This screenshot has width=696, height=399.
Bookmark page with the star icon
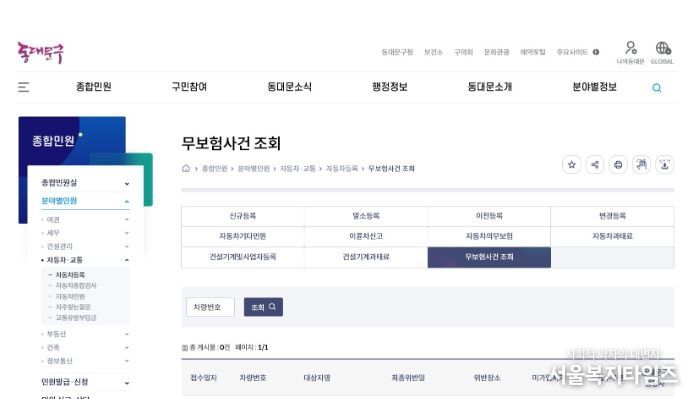572,165
